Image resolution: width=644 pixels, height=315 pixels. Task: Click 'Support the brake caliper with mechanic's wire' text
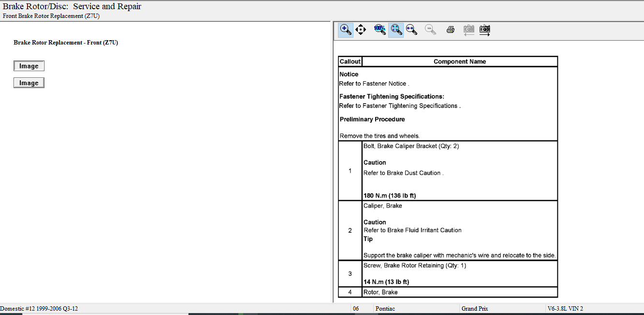coord(460,255)
